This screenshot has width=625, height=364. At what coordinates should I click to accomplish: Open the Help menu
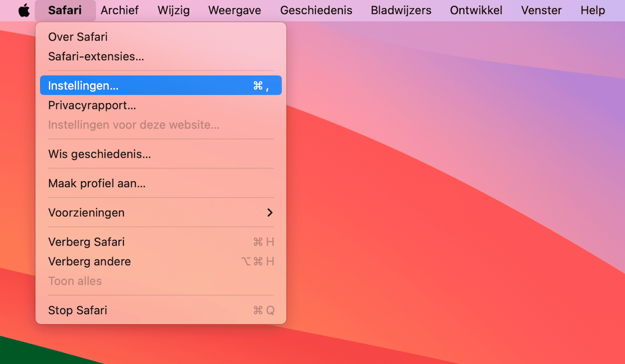point(593,10)
